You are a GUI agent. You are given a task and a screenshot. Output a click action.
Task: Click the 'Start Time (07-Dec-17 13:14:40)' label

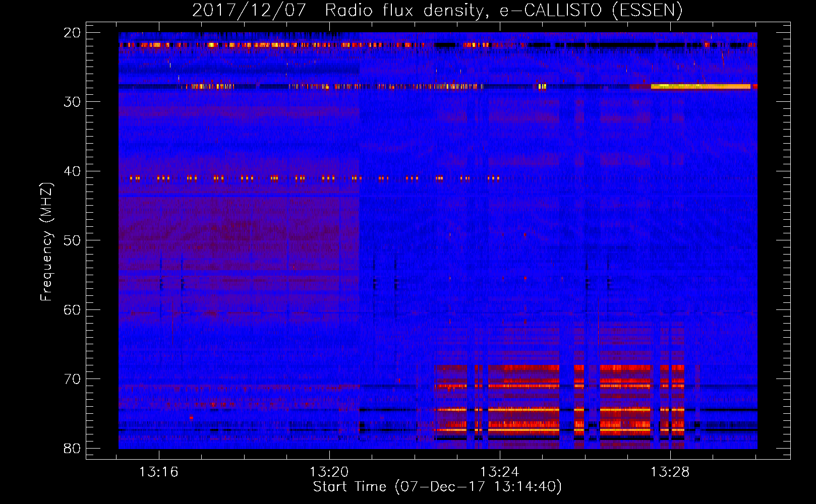tap(437, 487)
